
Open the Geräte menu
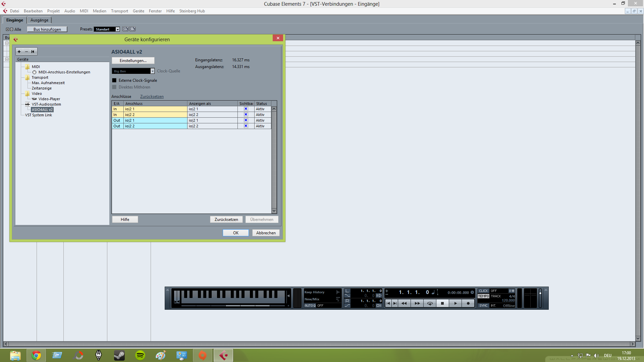139,11
